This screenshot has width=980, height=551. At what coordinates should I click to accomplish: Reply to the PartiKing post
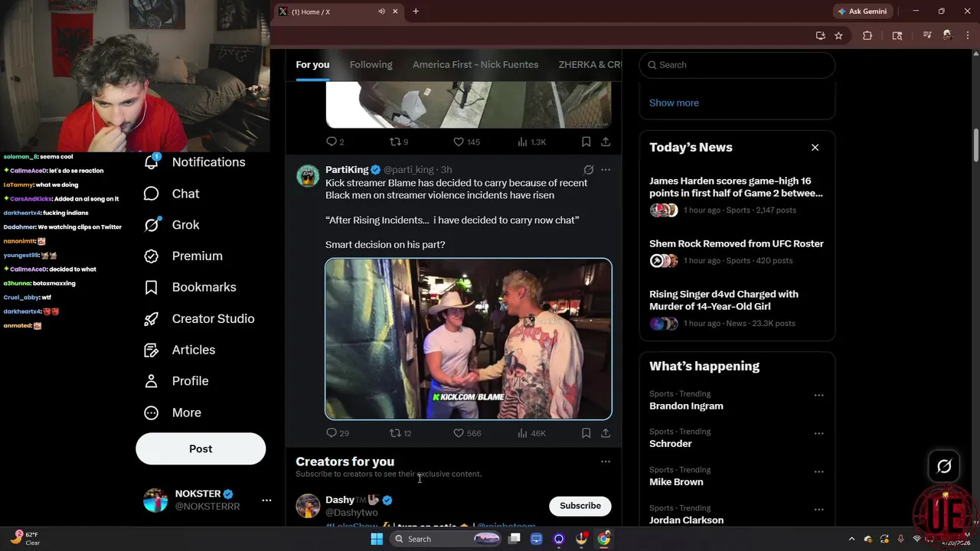pos(337,433)
